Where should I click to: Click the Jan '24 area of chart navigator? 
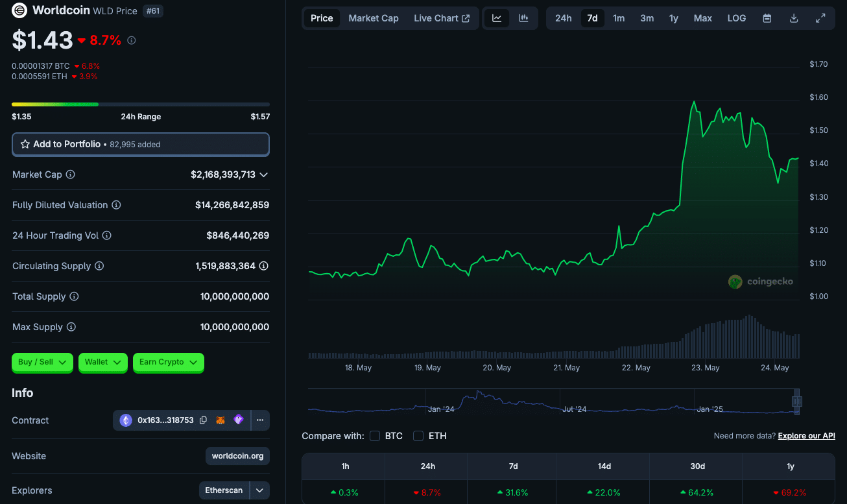coord(441,409)
